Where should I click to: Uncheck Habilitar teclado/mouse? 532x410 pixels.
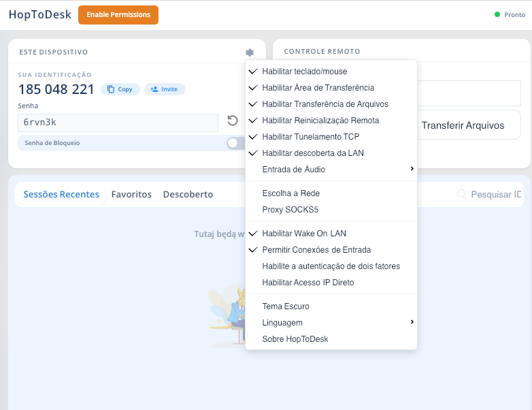[x=331, y=72]
